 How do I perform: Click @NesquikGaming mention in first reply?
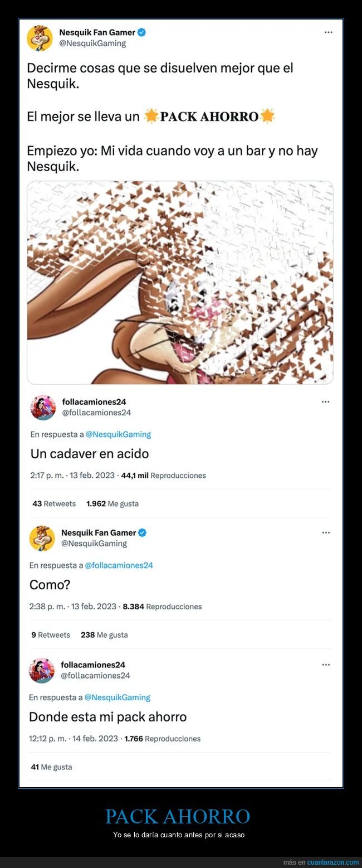pos(118,434)
